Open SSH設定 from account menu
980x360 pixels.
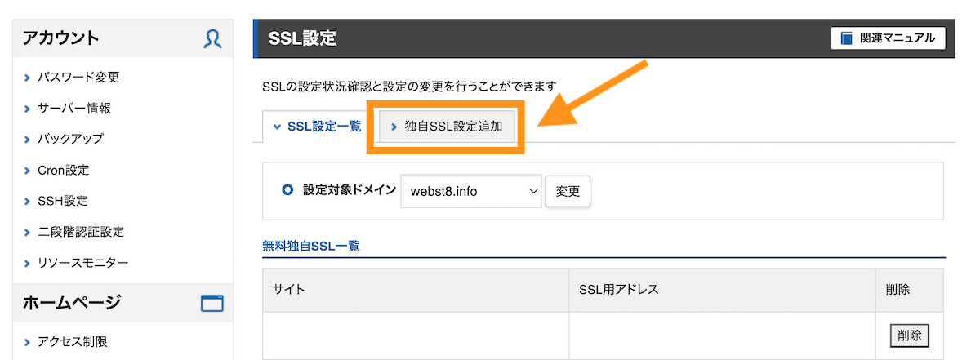62,201
